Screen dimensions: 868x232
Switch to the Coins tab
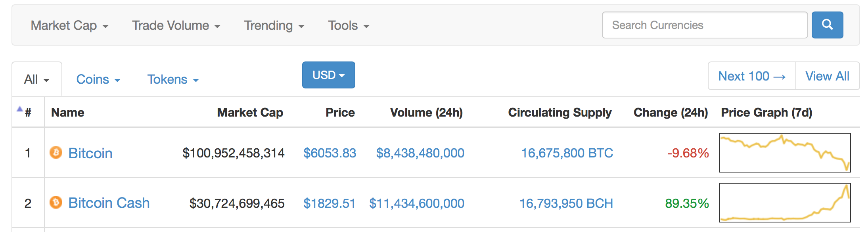click(x=98, y=79)
